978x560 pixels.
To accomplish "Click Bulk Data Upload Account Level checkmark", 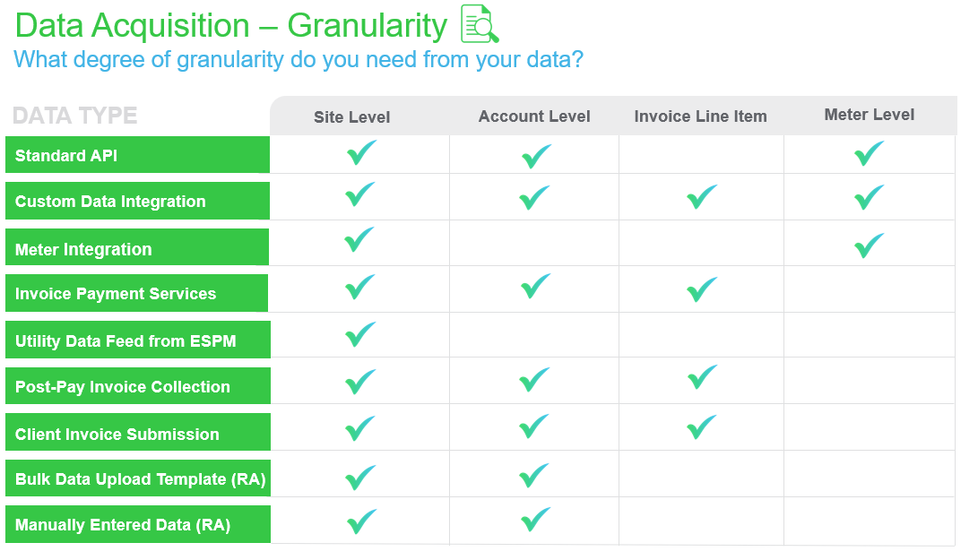I will point(535,475).
